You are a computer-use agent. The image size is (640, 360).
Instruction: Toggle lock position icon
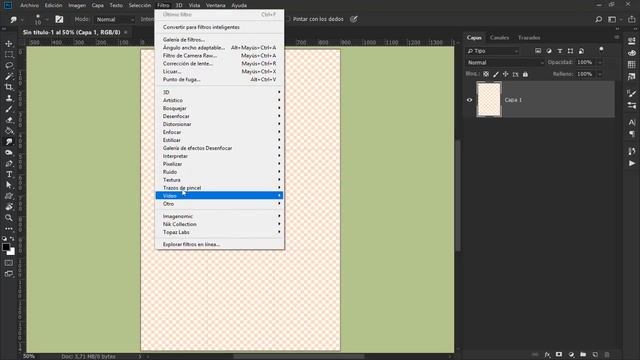click(505, 74)
